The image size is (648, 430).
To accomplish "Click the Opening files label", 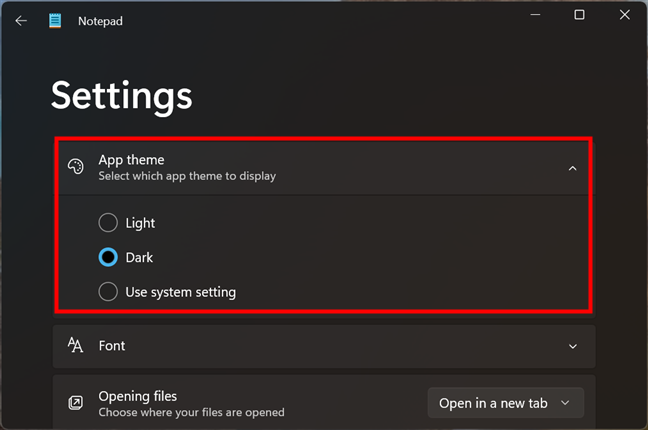I will (137, 396).
